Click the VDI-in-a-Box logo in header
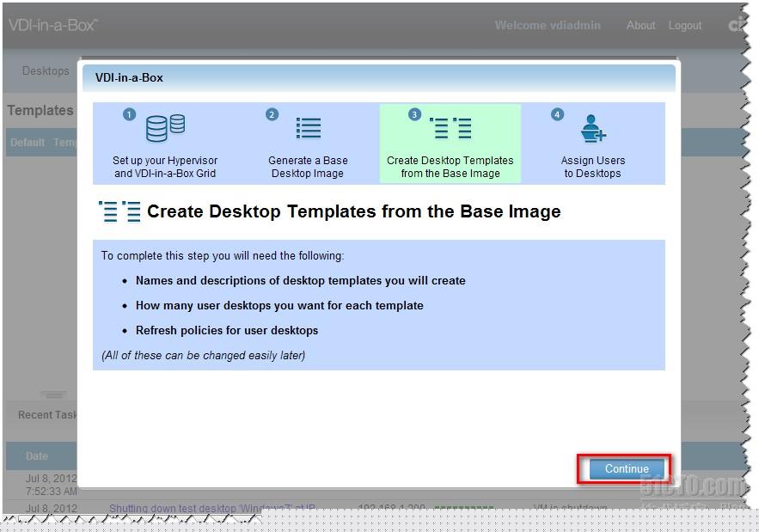Viewport: 759px width, 532px height. [x=53, y=25]
